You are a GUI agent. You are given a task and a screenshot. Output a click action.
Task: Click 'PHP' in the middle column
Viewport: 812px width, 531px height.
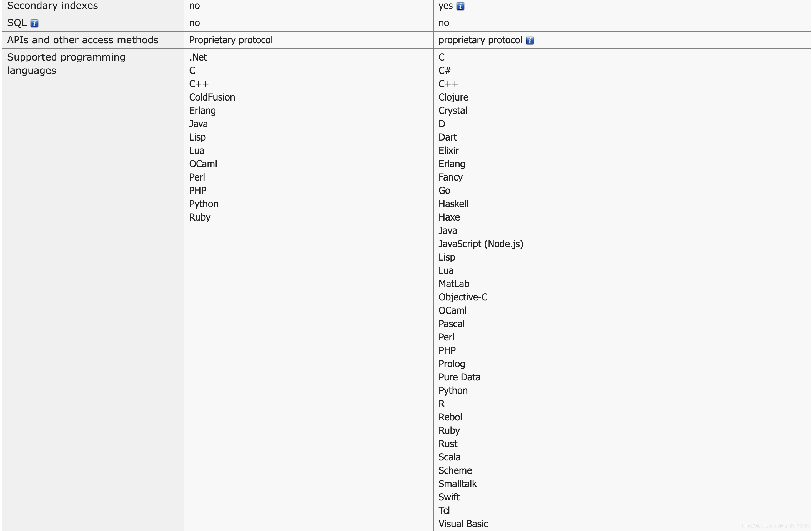tap(198, 191)
